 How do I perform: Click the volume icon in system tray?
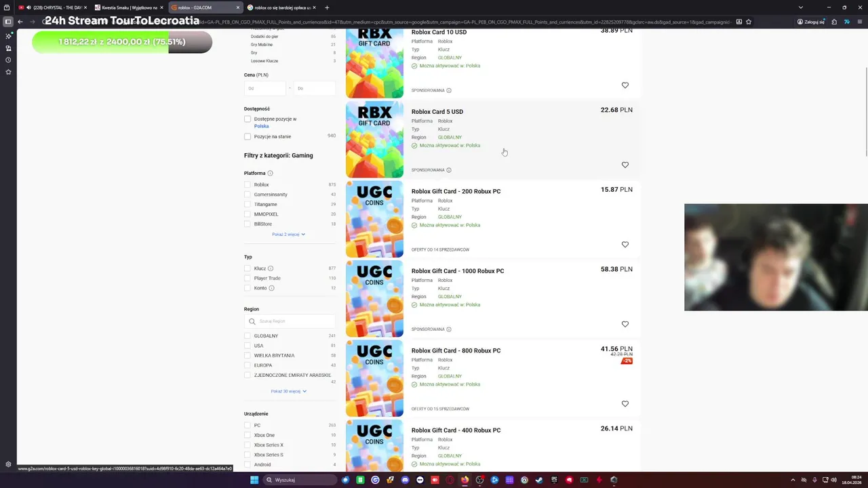tap(833, 480)
